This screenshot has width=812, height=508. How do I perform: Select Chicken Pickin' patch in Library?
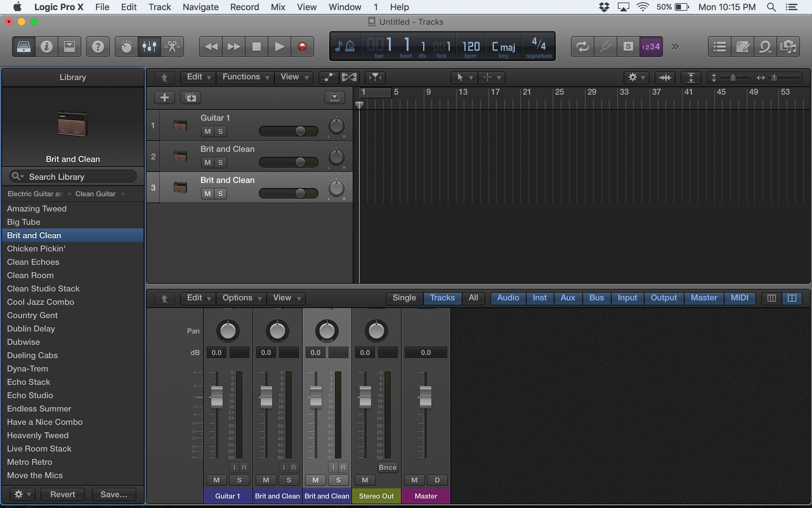pos(73,249)
